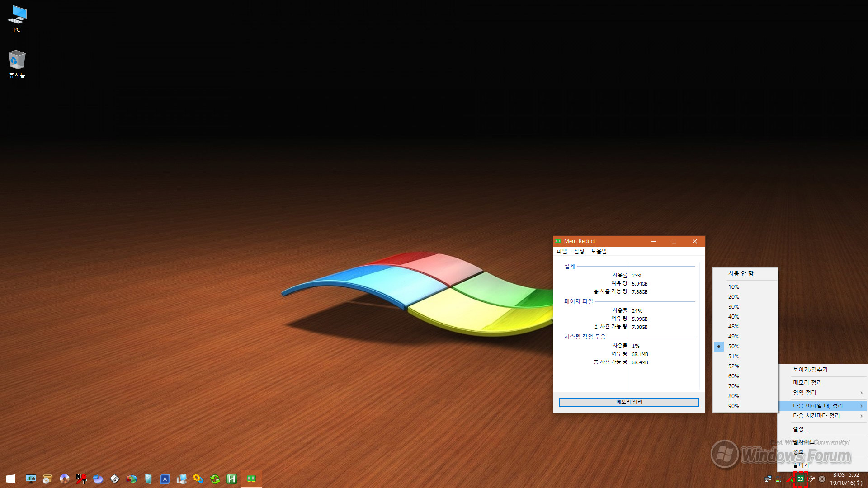Click the 68.1MB system working set value

click(640, 355)
